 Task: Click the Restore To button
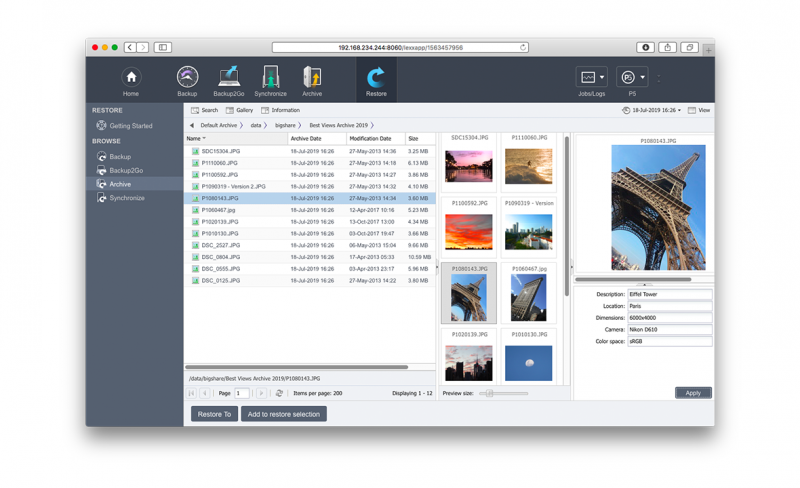coord(214,414)
